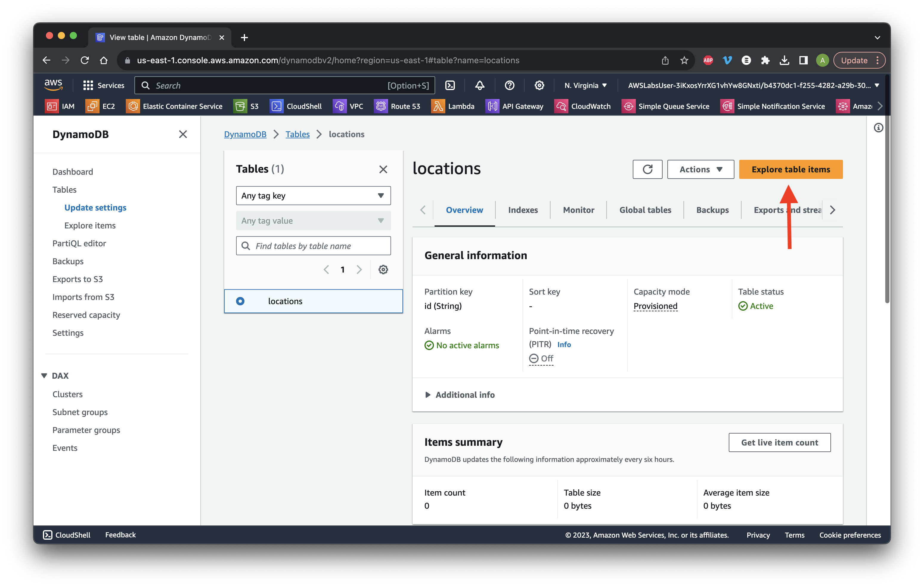The height and width of the screenshot is (588, 924).
Task: Open the Services grid menu
Action: [x=104, y=85]
